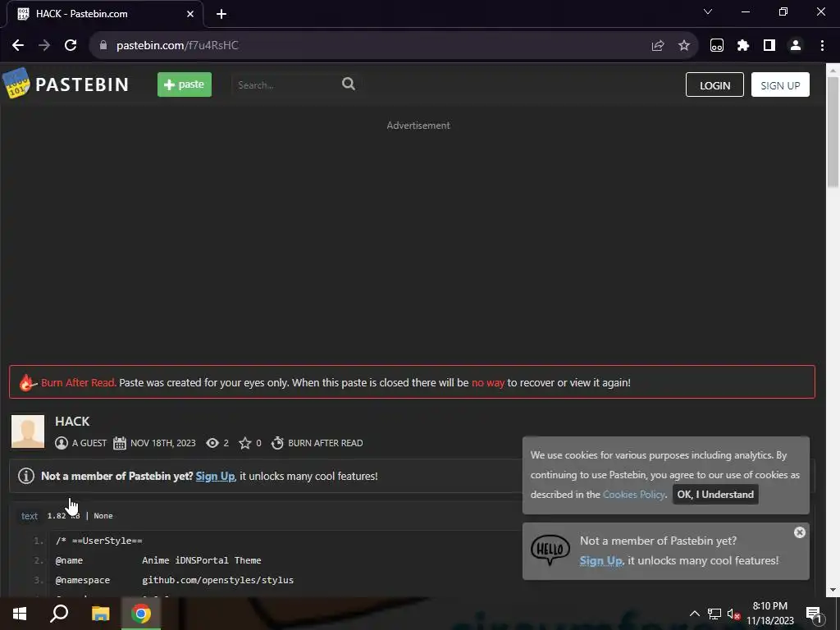Bookmark this tab with star icon
Image resolution: width=840 pixels, height=630 pixels.
684,46
